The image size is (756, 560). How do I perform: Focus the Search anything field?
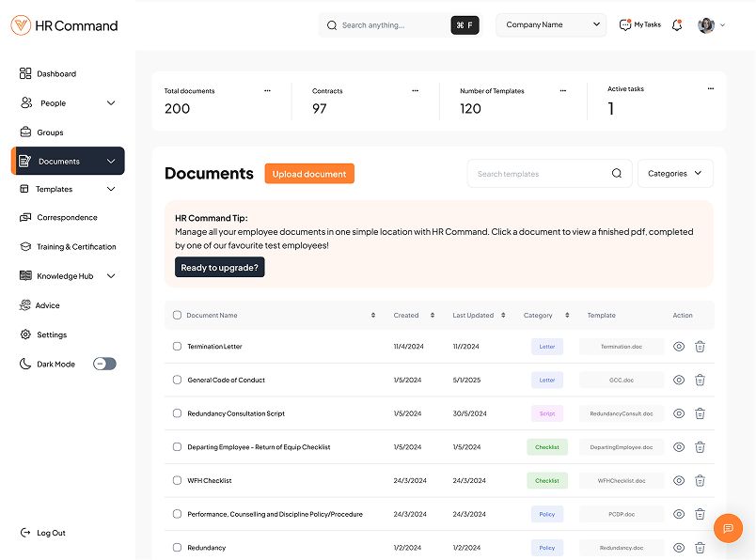[390, 25]
